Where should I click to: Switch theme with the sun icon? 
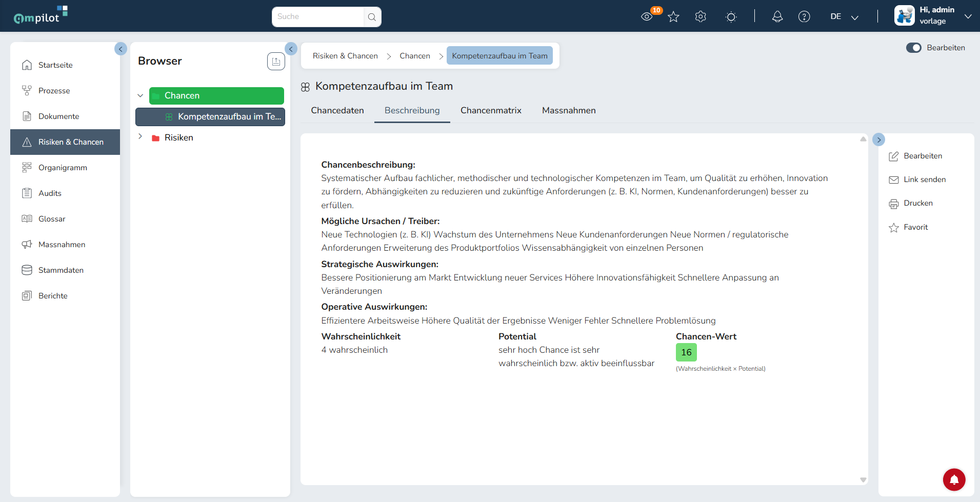tap(731, 17)
